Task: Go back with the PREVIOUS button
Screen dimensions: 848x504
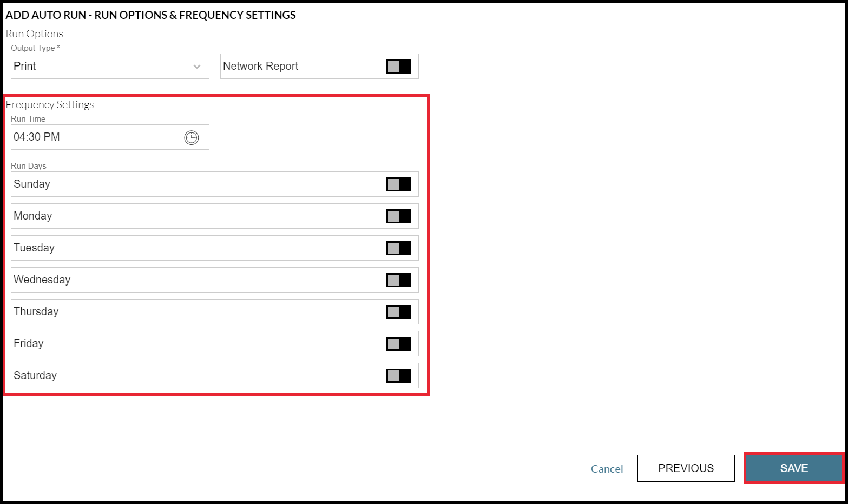Action: tap(686, 468)
